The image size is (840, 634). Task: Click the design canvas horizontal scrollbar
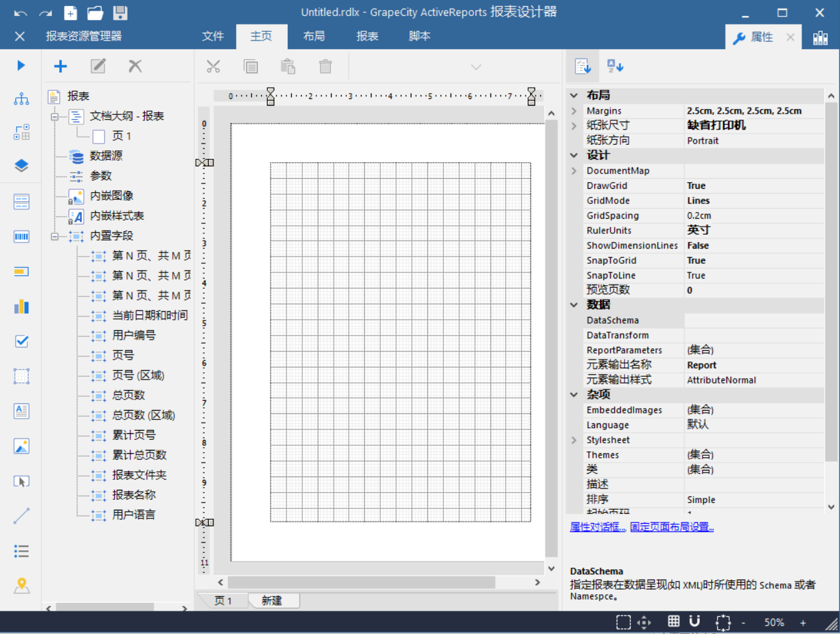pyautogui.click(x=361, y=582)
